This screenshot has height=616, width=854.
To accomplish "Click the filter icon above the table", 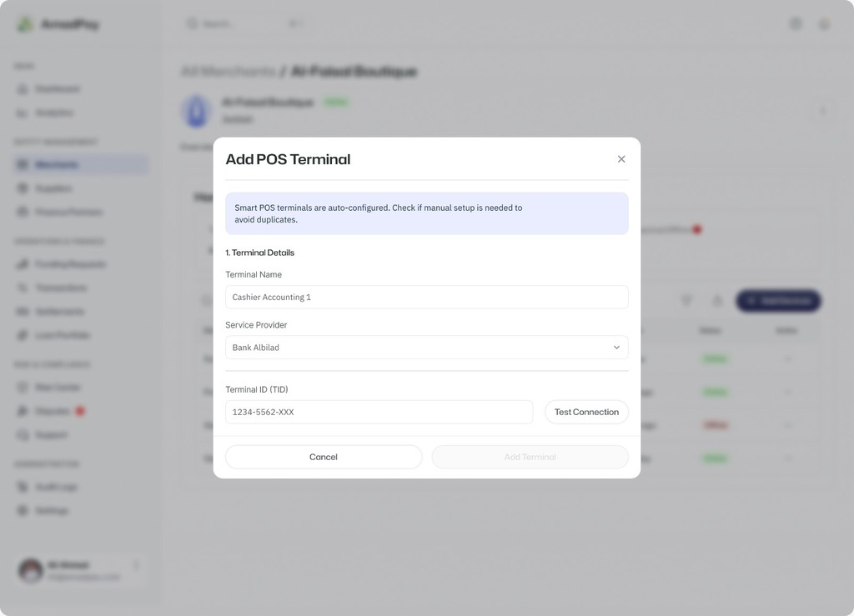I will point(686,301).
